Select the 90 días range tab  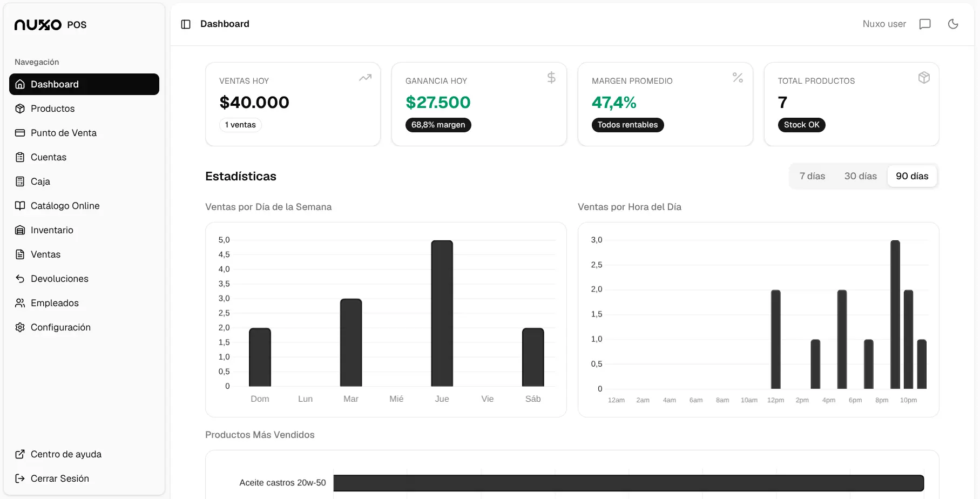(912, 176)
